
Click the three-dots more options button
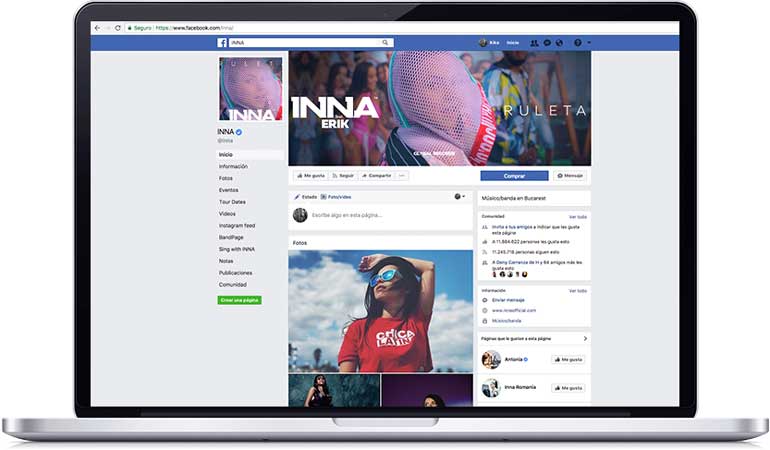402,175
